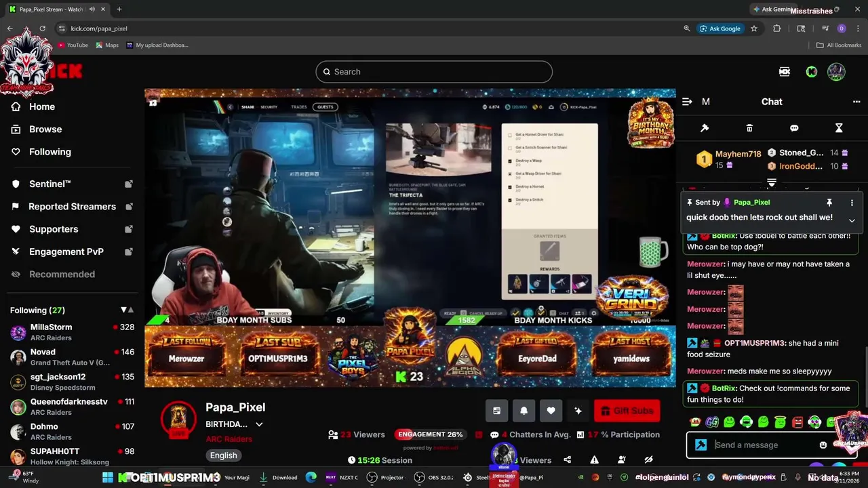
Task: Open Reported Streamers sidebar item
Action: click(72, 207)
